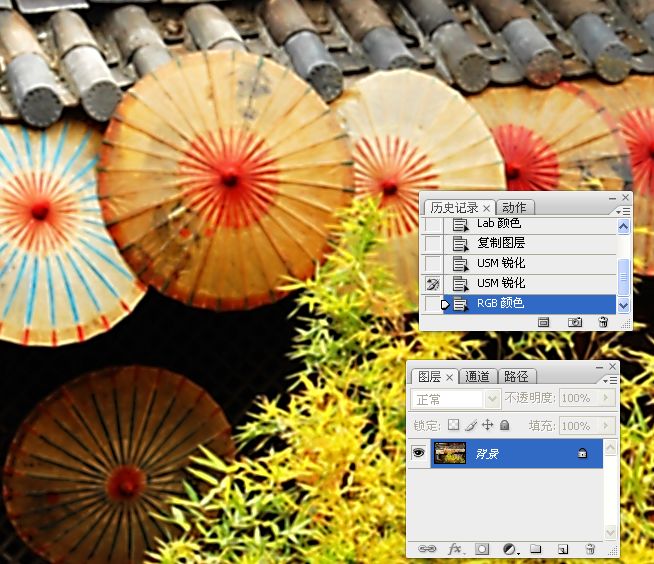Click the lock icon on 背景 layer
654x564 pixels.
(582, 453)
